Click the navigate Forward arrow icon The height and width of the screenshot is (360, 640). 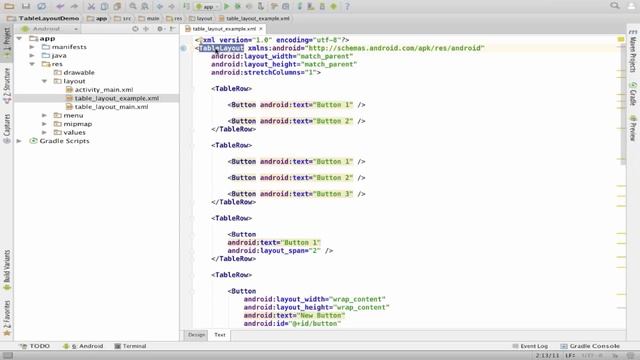[x=171, y=6]
